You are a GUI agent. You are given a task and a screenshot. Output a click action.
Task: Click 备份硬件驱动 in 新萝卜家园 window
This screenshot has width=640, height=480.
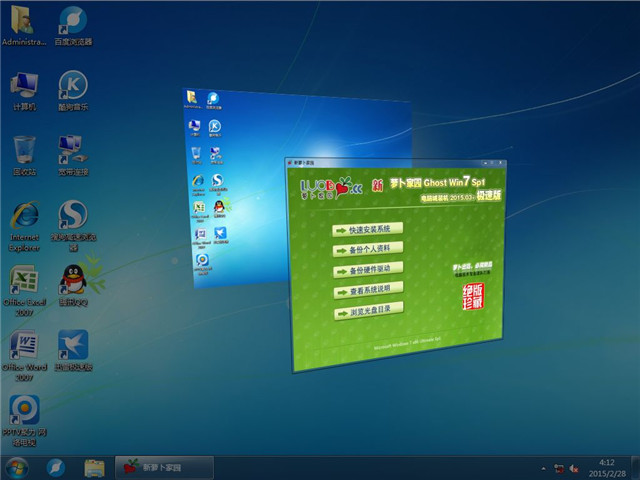(x=368, y=270)
